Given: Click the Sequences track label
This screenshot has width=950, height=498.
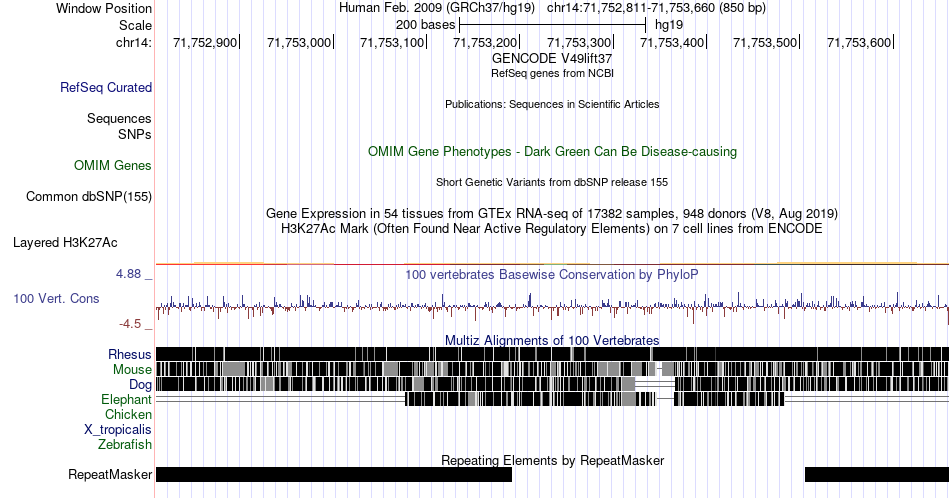Looking at the screenshot, I should click(x=119, y=118).
